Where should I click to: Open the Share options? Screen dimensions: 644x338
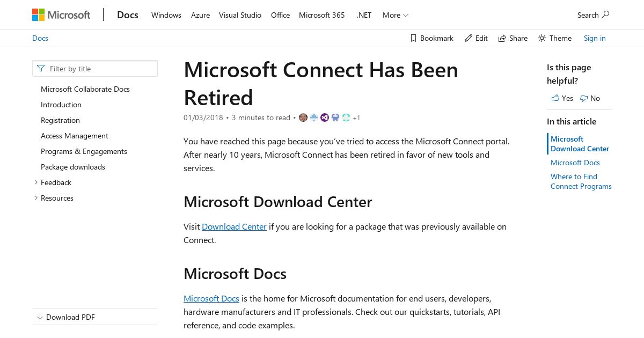(x=513, y=38)
